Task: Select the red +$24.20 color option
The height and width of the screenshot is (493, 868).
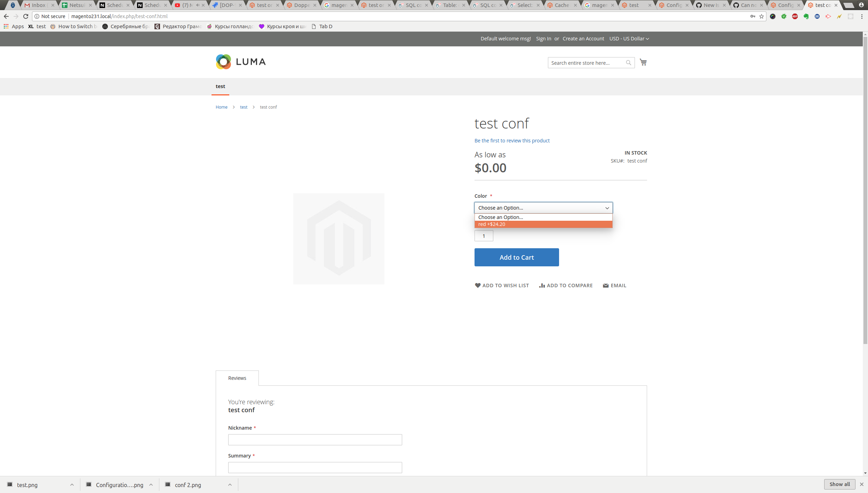Action: click(543, 224)
